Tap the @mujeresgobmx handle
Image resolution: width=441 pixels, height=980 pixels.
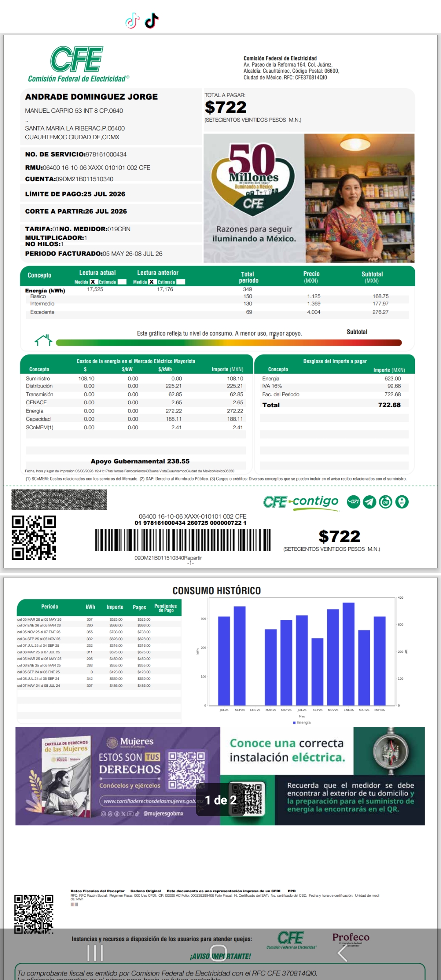tap(163, 813)
